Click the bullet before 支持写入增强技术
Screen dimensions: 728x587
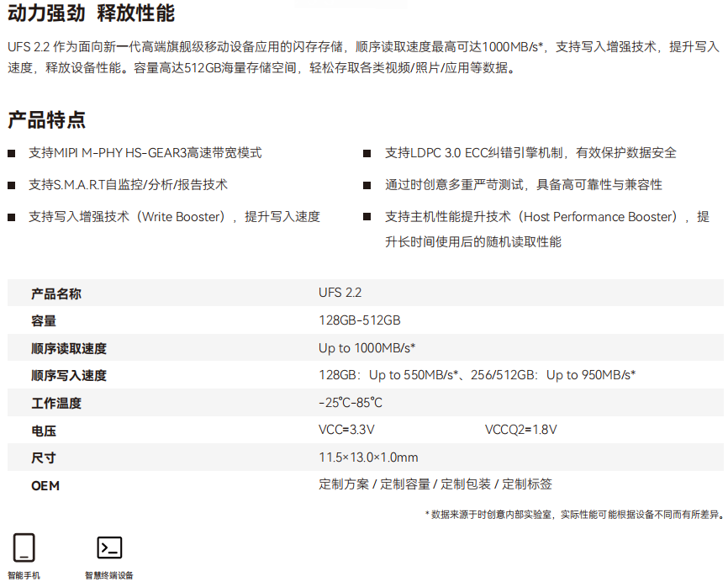(x=12, y=217)
